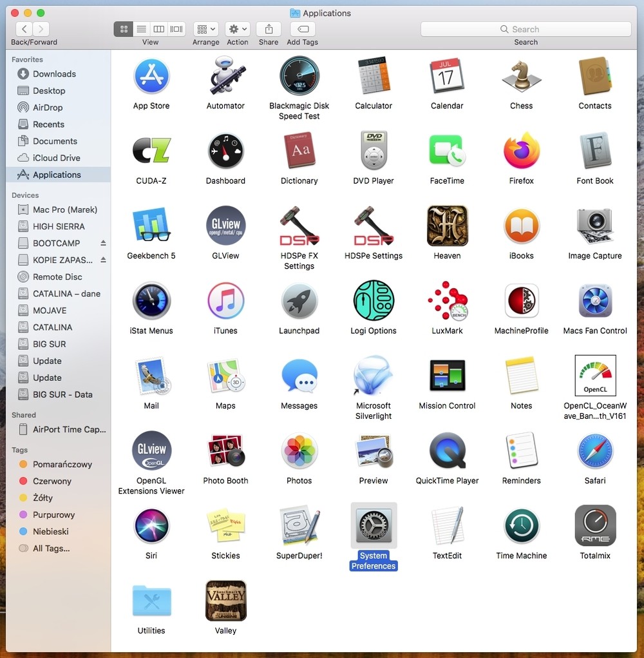Screen dimensions: 644x658
Task: Open AirDrop in the sidebar
Action: [58, 108]
